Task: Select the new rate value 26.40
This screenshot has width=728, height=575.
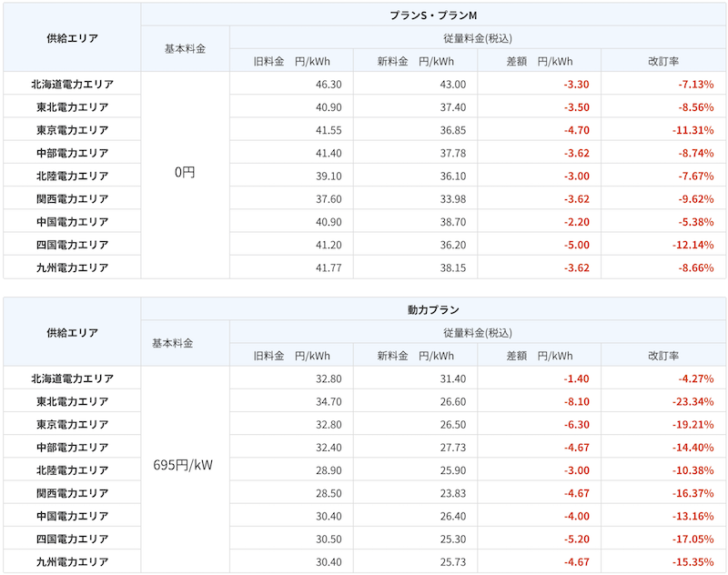Action: [x=453, y=517]
